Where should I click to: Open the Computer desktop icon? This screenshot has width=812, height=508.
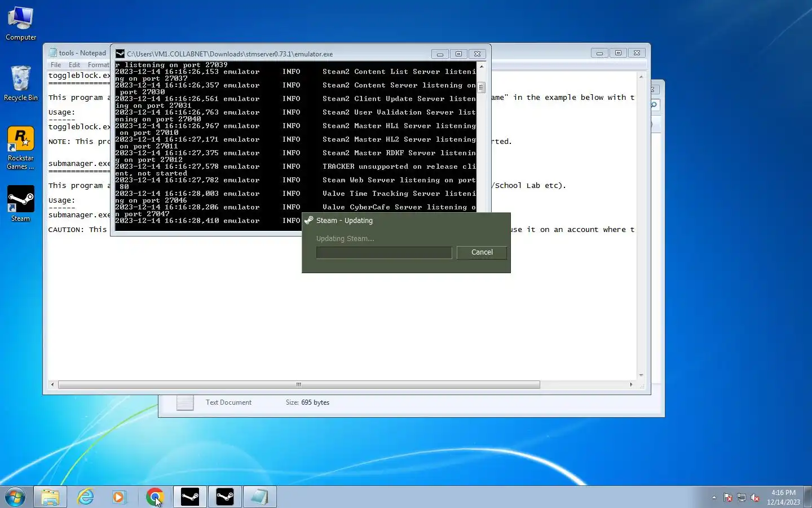[x=21, y=24]
